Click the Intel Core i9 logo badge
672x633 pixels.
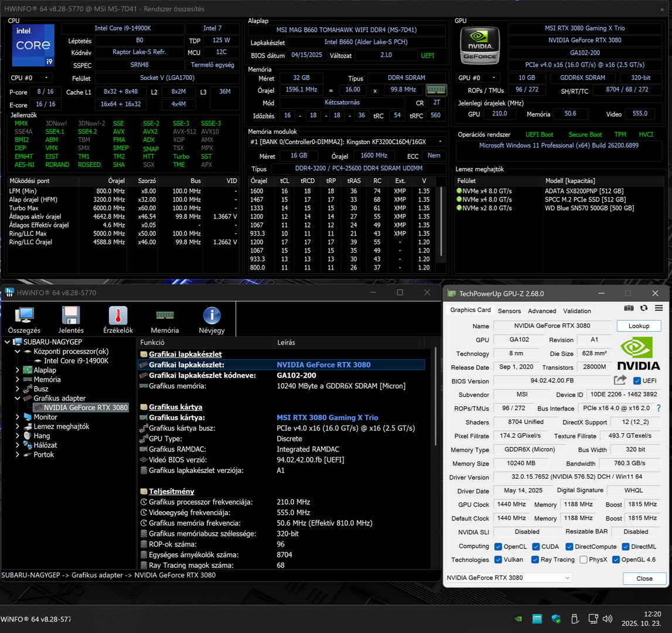[33, 45]
